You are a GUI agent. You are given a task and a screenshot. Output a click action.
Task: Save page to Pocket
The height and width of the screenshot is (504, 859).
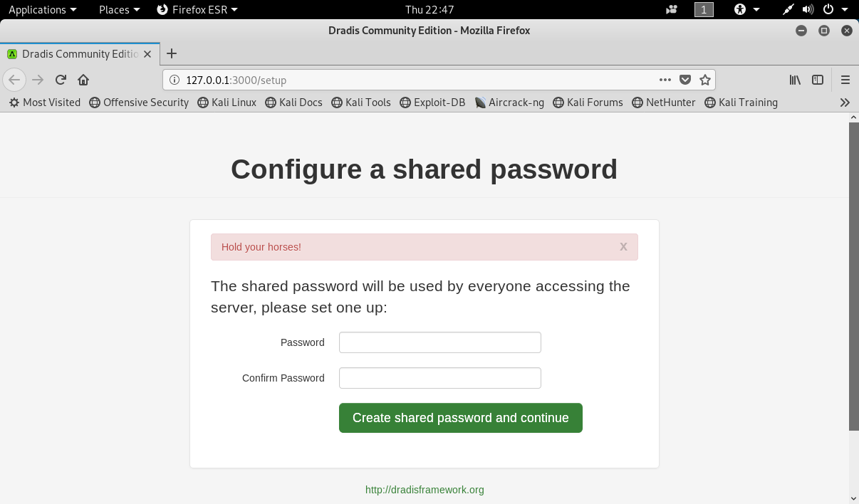point(685,80)
